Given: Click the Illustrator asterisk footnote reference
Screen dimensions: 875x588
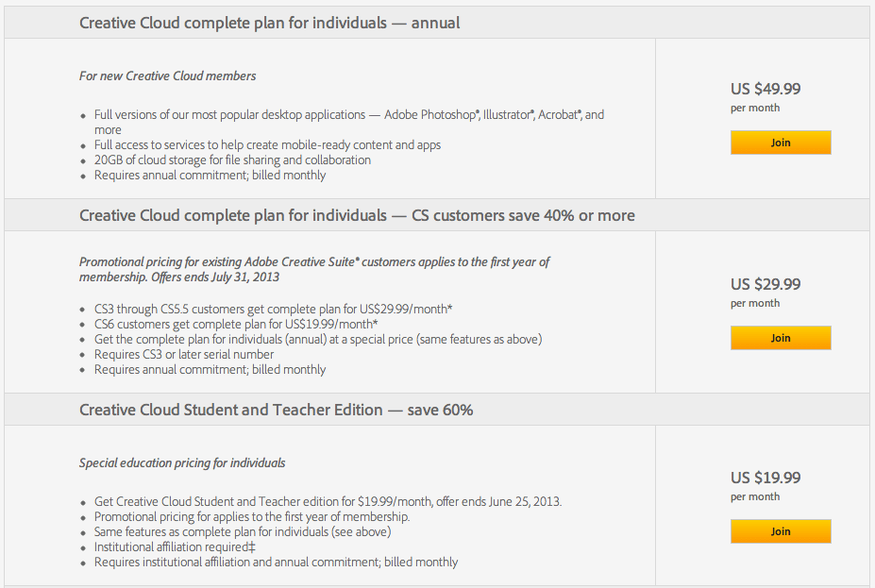Looking at the screenshot, I should coord(534,112).
